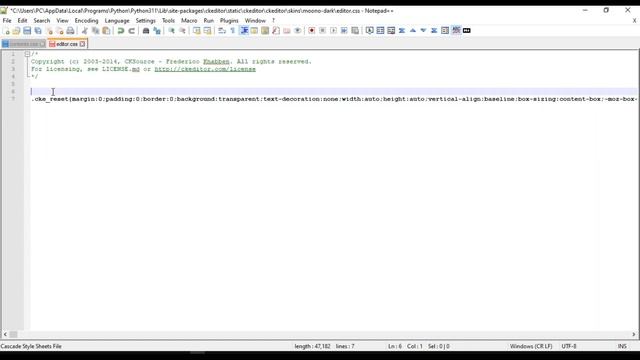Viewport: 640px width, 360px height.
Task: Click the blue down-arrow next difference icon
Action: 423,31
